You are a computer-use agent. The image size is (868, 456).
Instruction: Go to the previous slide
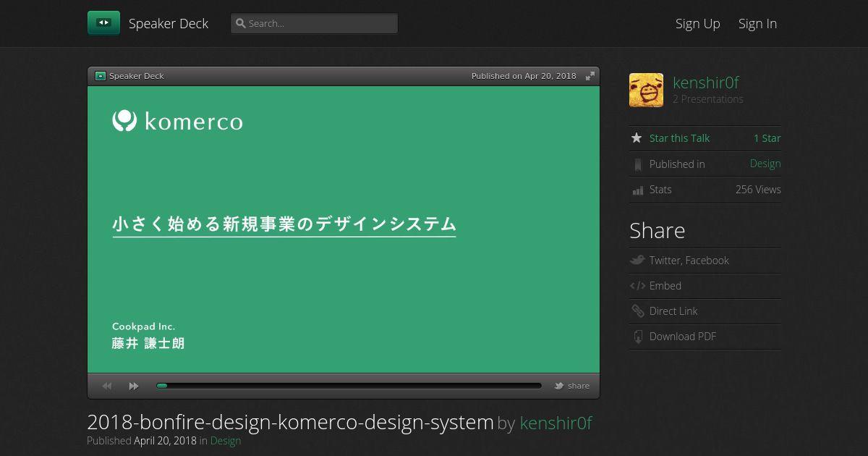coord(107,386)
